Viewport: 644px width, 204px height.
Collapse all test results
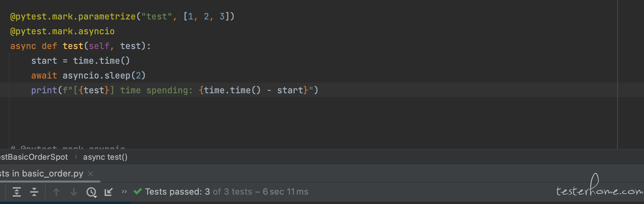(x=34, y=192)
